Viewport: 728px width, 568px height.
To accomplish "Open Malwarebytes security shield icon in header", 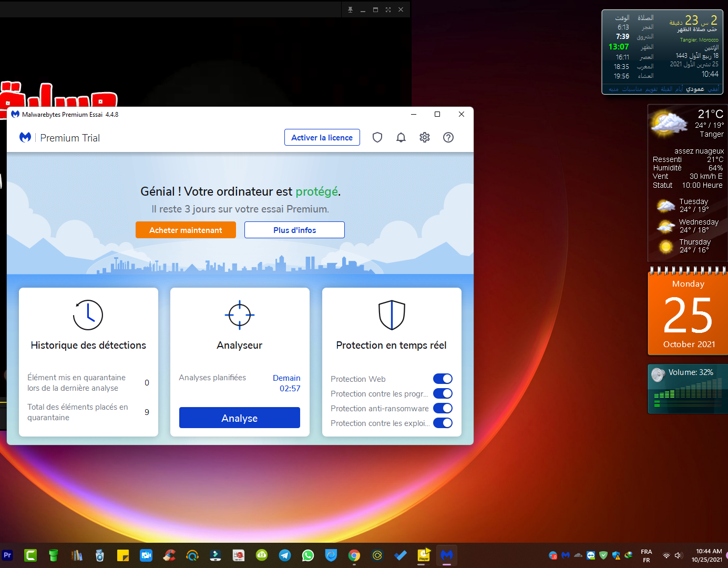I will tap(377, 137).
